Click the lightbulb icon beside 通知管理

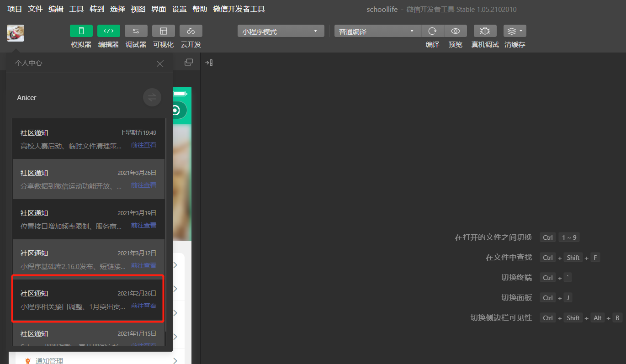click(x=27, y=361)
